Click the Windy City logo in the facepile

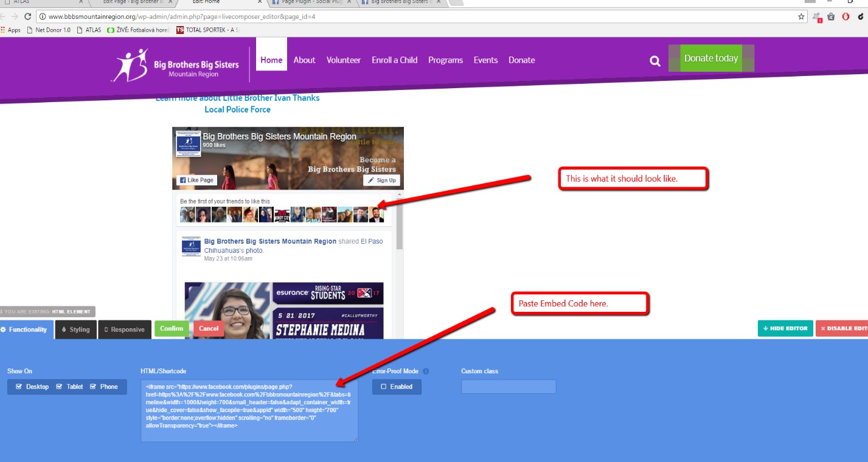click(x=282, y=215)
